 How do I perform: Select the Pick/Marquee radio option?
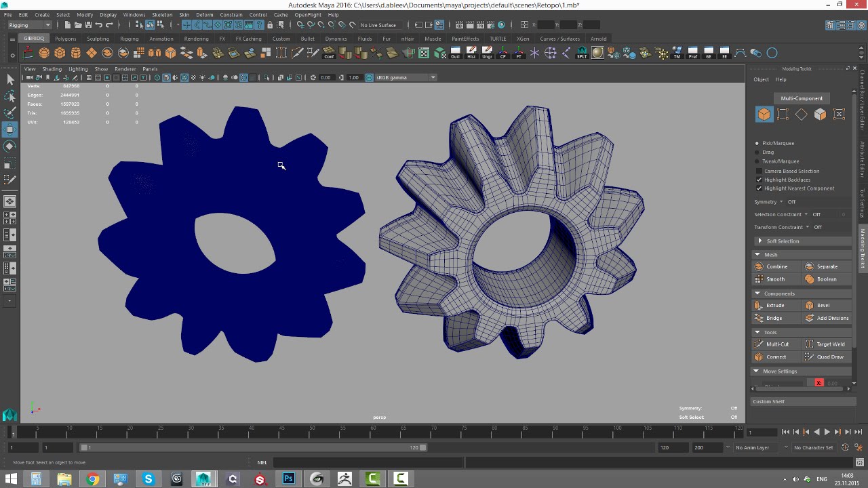[x=757, y=143]
